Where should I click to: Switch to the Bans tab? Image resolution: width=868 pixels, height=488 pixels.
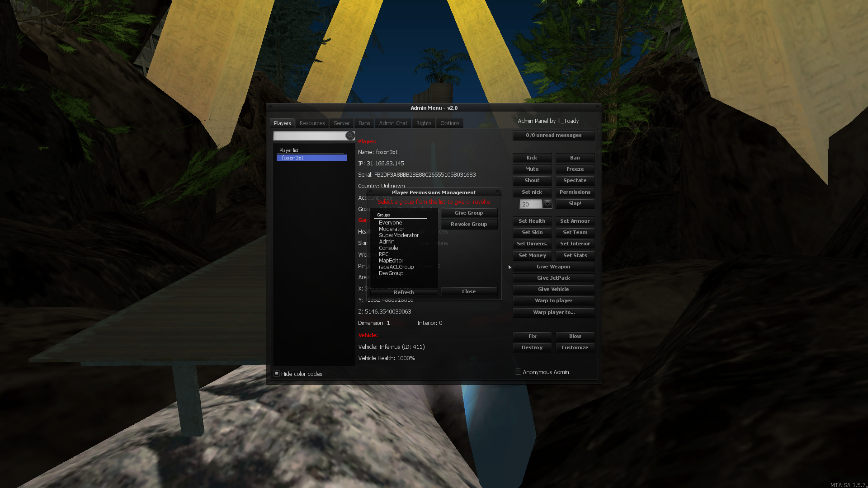[364, 123]
